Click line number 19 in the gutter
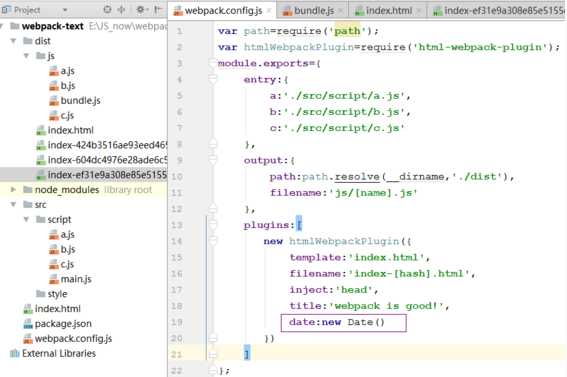Viewport: 567px width, 377px height. (x=177, y=322)
